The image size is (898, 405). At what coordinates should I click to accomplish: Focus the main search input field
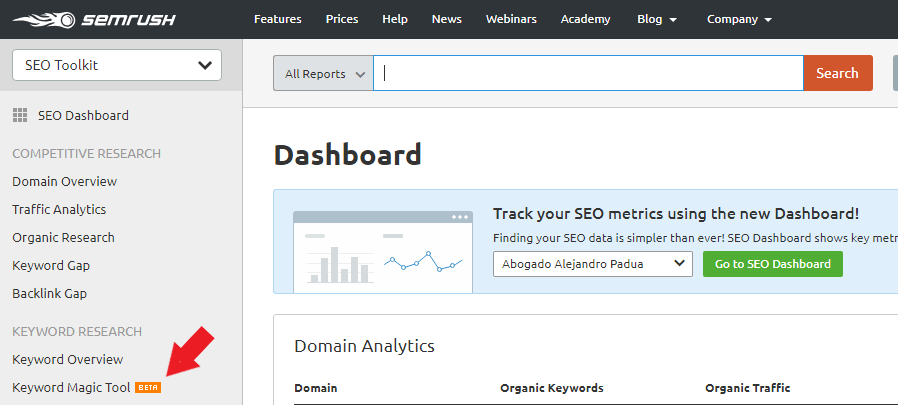(588, 73)
